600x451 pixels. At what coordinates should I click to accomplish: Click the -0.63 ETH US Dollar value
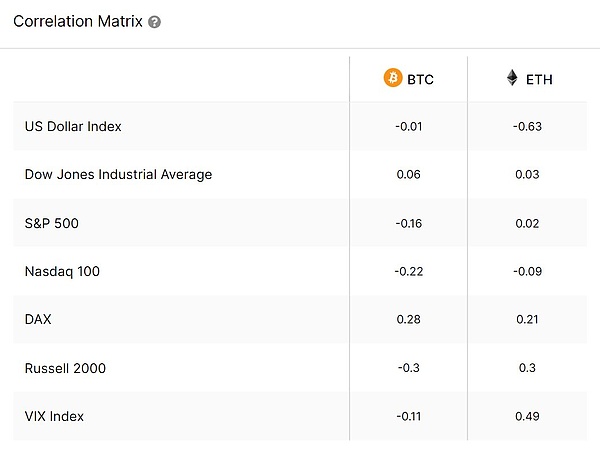[526, 126]
